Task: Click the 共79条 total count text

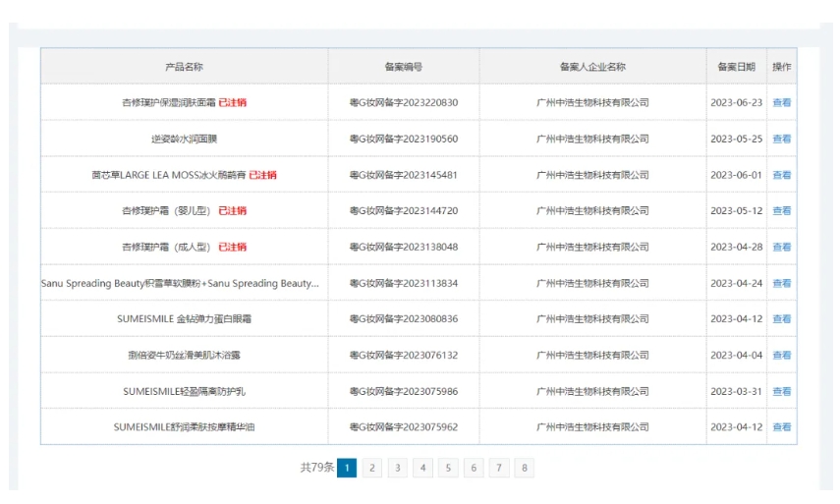Action: [316, 468]
